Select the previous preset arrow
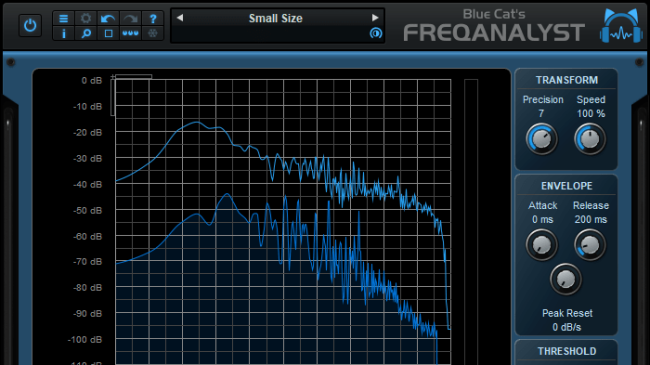Screen dimensions: 650x365 click(x=180, y=18)
